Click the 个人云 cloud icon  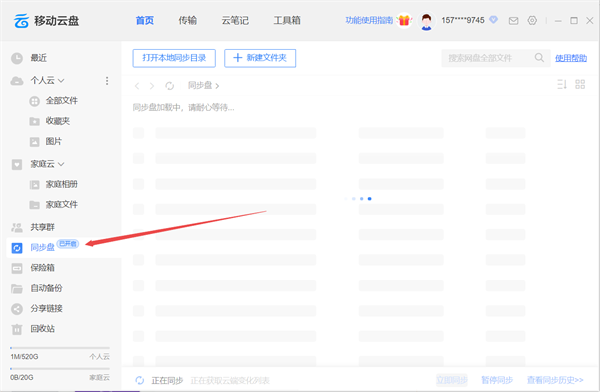(x=17, y=81)
